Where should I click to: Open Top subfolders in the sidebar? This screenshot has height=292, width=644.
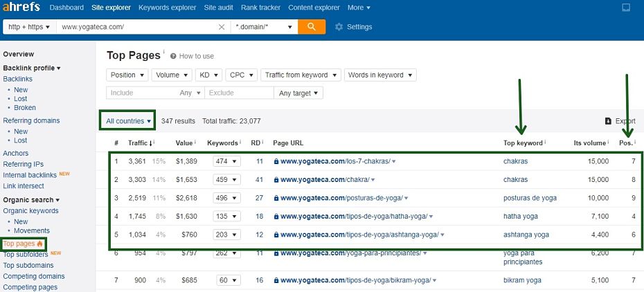[x=26, y=254]
